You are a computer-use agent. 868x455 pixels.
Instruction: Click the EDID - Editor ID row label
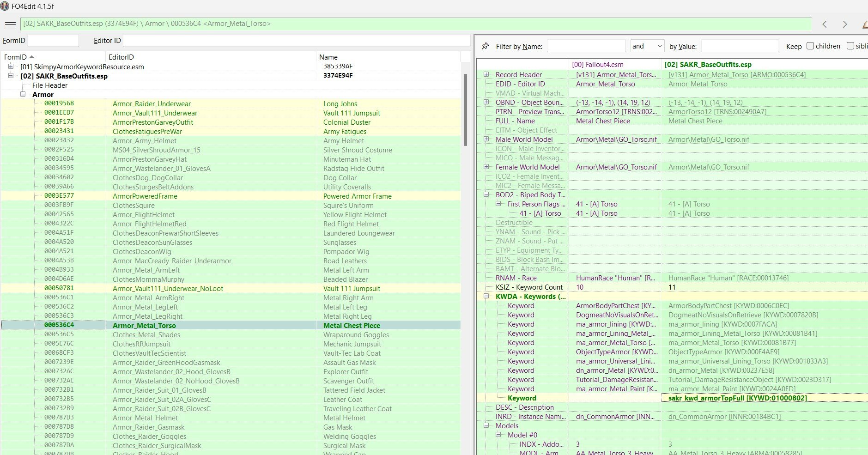point(520,84)
